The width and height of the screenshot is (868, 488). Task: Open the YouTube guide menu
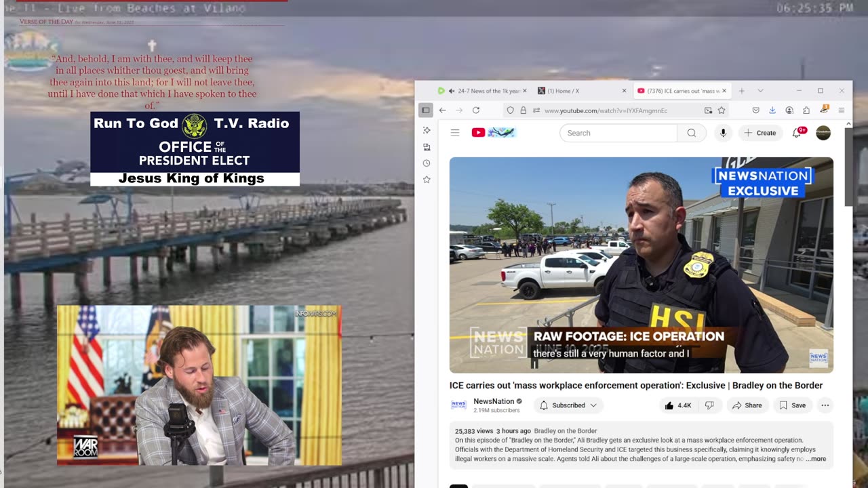click(x=455, y=133)
